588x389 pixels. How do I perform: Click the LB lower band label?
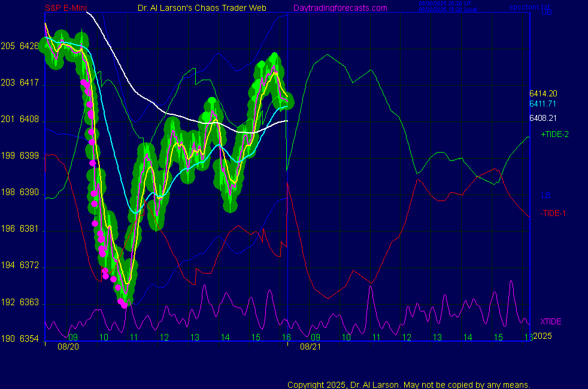point(545,195)
